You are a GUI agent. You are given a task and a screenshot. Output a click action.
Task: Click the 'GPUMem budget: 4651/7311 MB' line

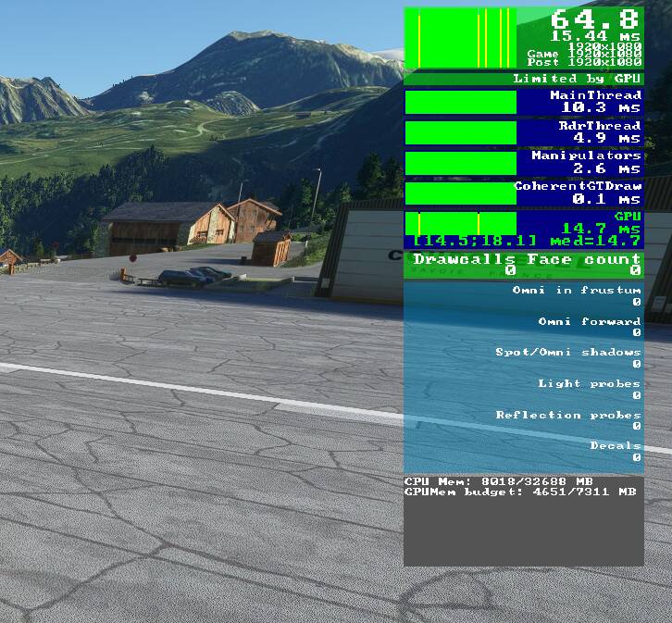click(520, 492)
